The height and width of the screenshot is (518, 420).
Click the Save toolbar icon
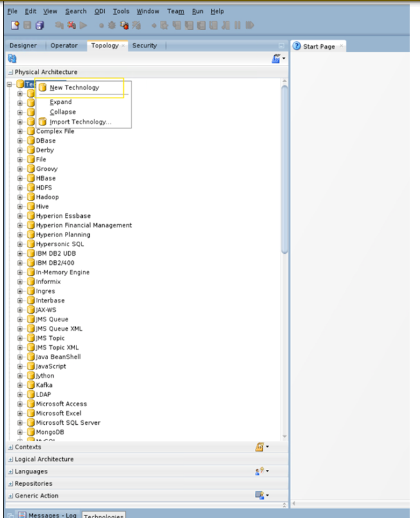pos(28,25)
